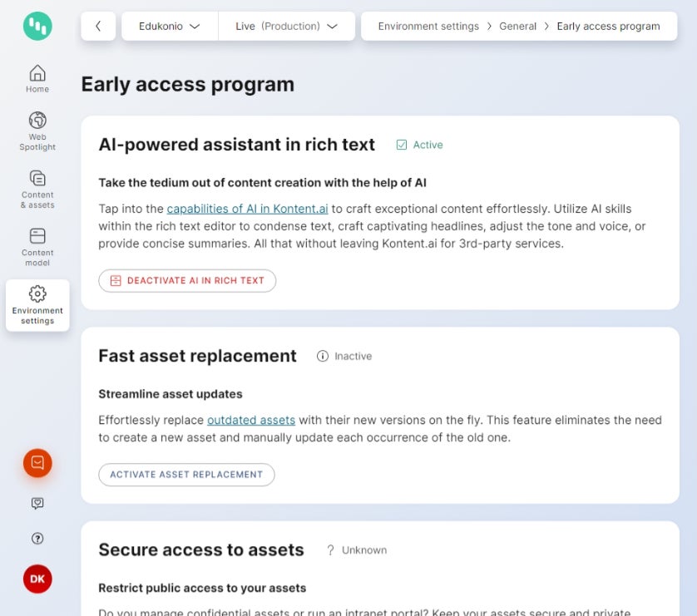Image resolution: width=697 pixels, height=616 pixels.
Task: Click the Active status checkmark icon
Action: click(402, 145)
